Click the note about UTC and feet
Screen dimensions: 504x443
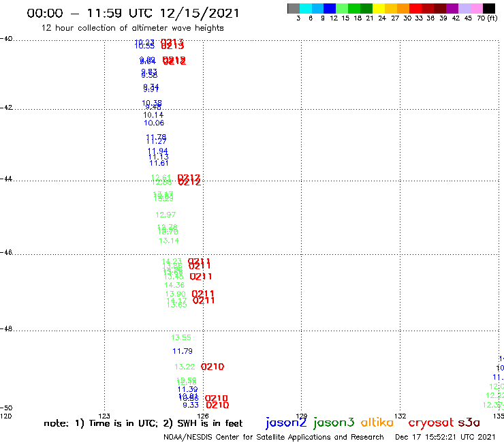click(143, 423)
